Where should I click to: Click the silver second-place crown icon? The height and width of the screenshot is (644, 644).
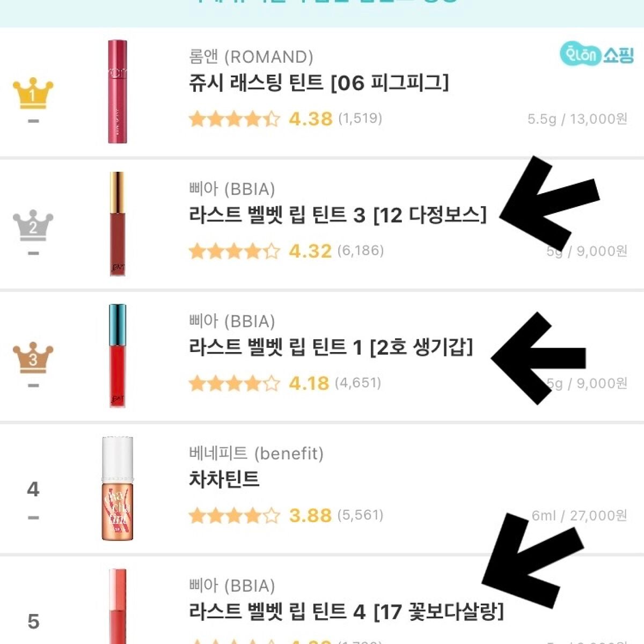33,225
